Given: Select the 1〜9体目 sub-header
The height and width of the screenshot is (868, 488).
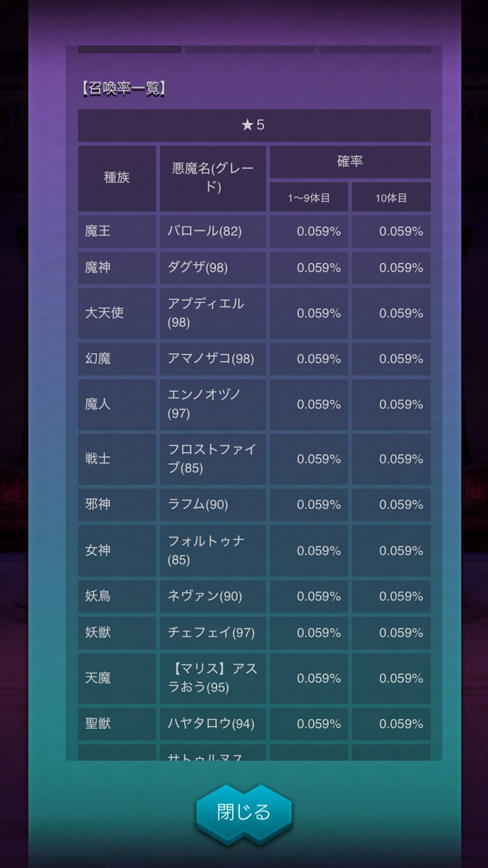Looking at the screenshot, I should point(309,197).
